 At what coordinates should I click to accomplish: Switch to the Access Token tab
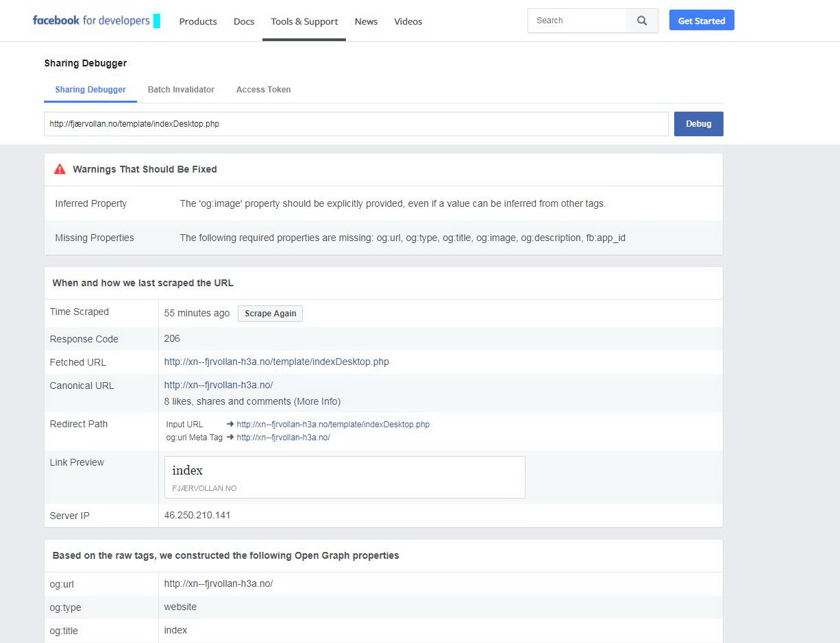tap(263, 90)
